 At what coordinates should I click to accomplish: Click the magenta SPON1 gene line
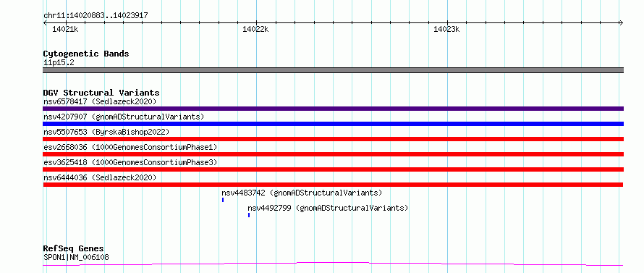pos(333,264)
